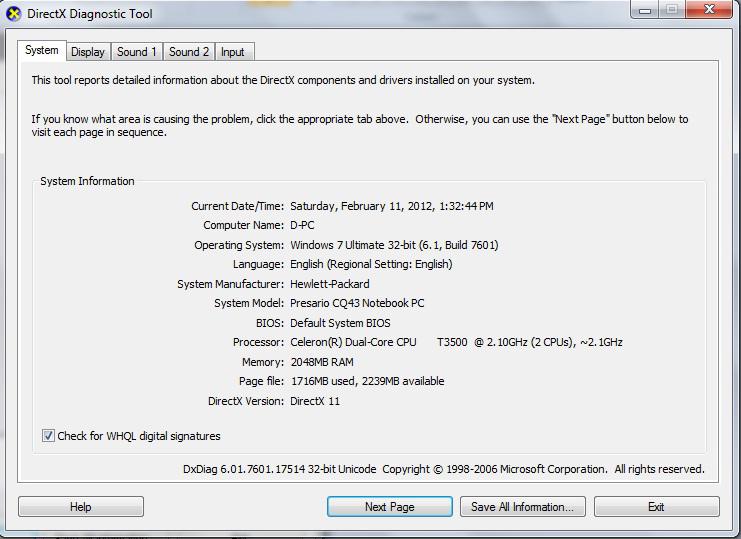Image resolution: width=741 pixels, height=539 pixels.
Task: Click the System Information group label
Action: point(87,181)
